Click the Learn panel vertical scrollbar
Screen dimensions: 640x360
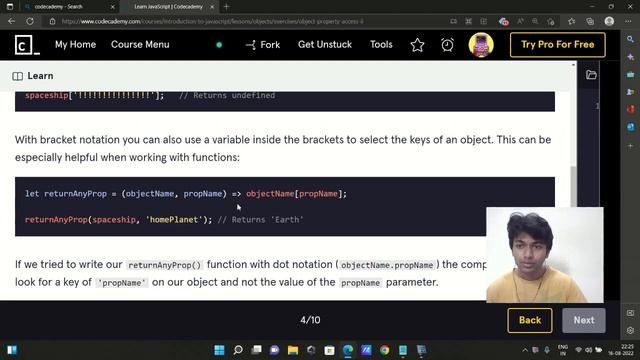(573, 186)
